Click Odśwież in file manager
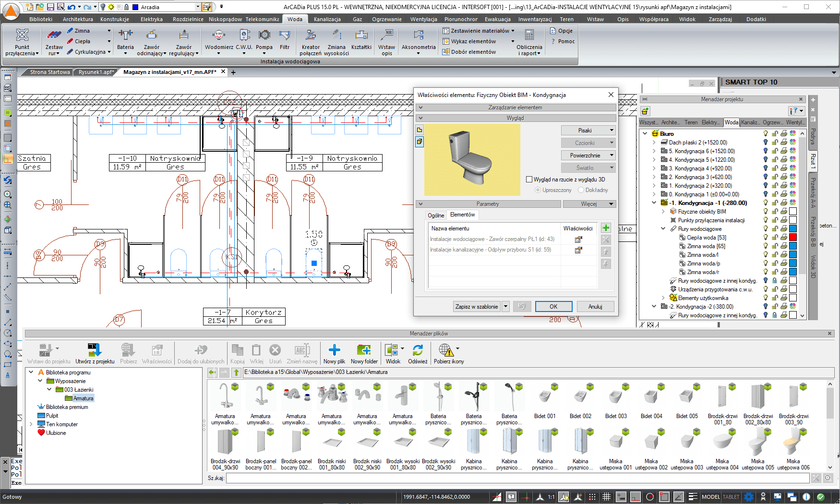Image resolution: width=840 pixels, height=504 pixels. 418,354
